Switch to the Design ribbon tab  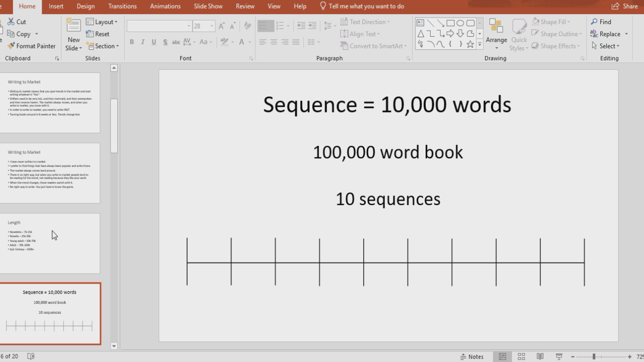click(86, 6)
